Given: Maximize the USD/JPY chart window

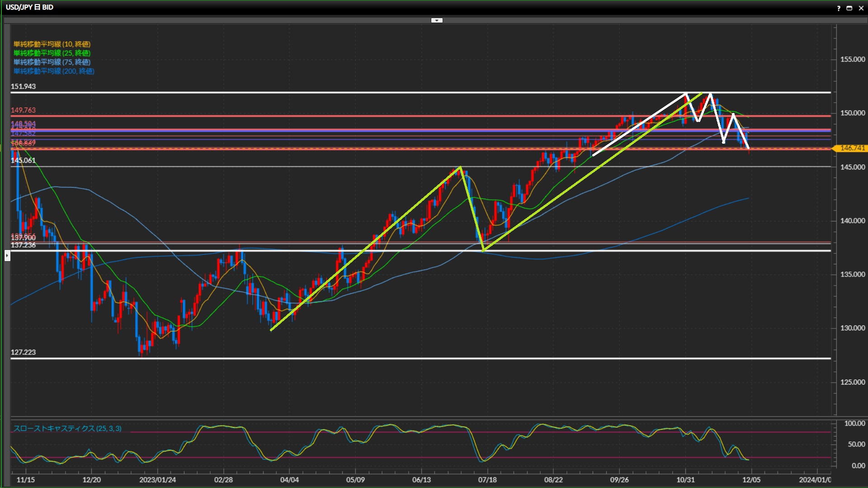Looking at the screenshot, I should (x=849, y=8).
